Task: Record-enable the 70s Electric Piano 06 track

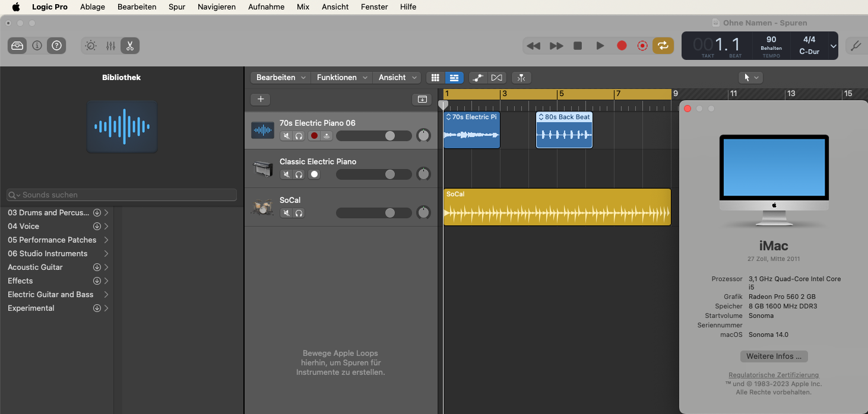Action: click(x=314, y=136)
